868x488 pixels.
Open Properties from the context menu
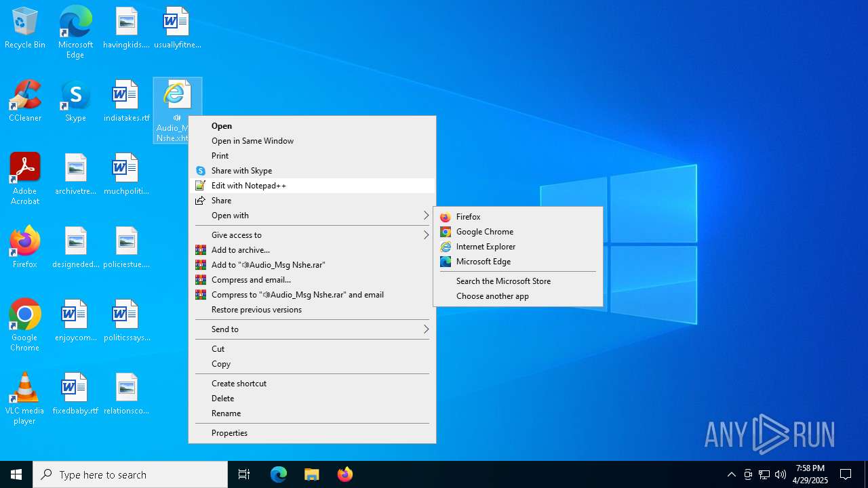pyautogui.click(x=312, y=433)
